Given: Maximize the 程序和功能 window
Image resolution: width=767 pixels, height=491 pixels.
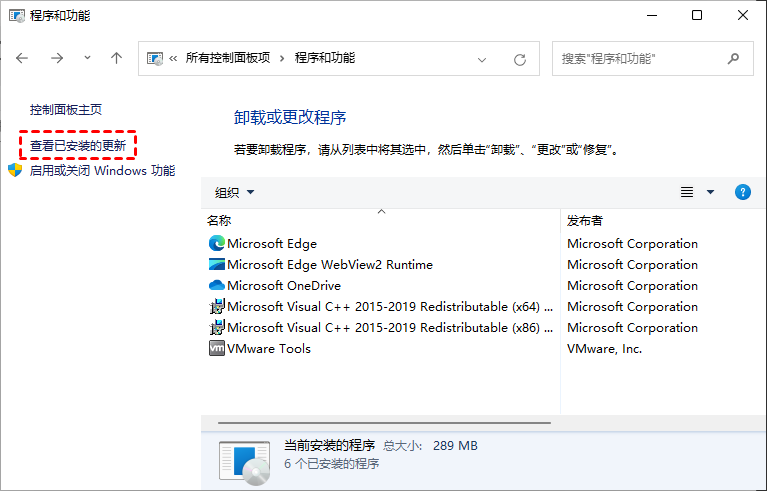Looking at the screenshot, I should [697, 15].
